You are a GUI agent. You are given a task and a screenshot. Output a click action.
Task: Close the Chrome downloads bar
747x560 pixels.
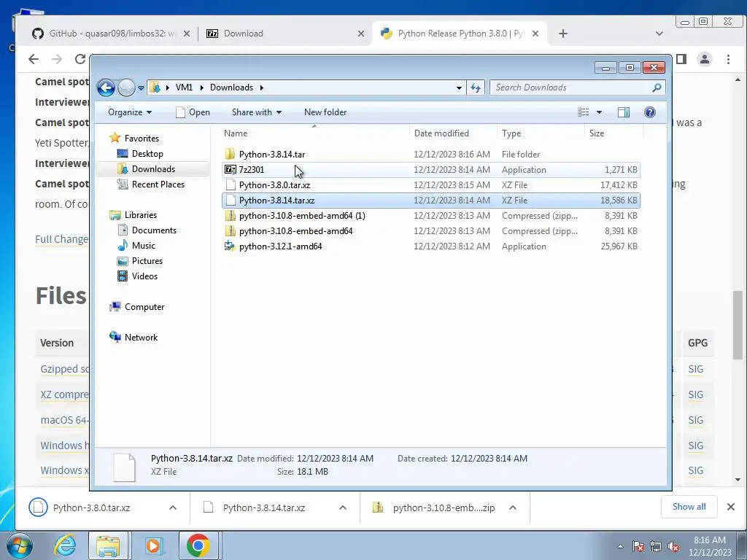tap(731, 507)
